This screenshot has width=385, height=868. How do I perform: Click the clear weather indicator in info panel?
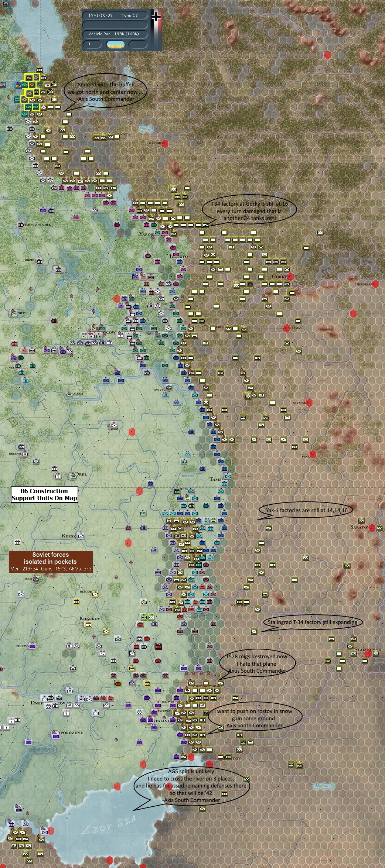116,44
